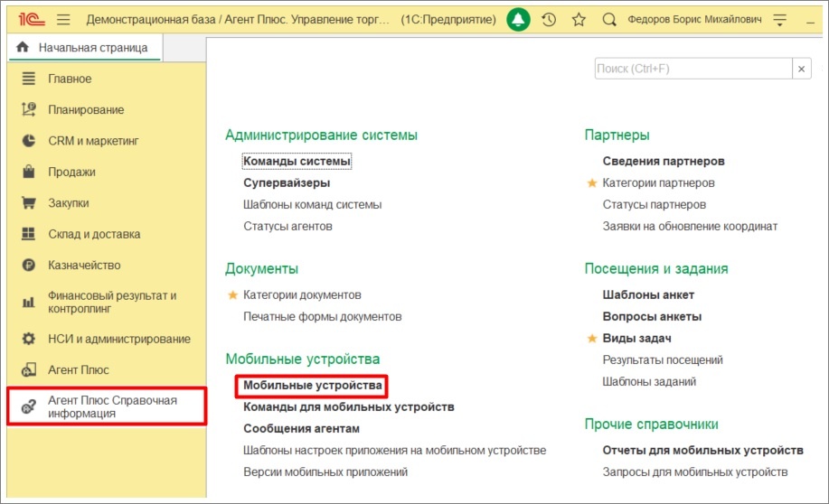Open the history clock icon
This screenshot has width=829, height=504.
(x=549, y=20)
